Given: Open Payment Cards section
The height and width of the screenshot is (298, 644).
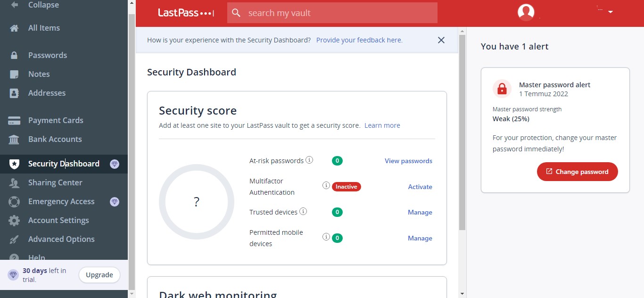Looking at the screenshot, I should click(56, 120).
